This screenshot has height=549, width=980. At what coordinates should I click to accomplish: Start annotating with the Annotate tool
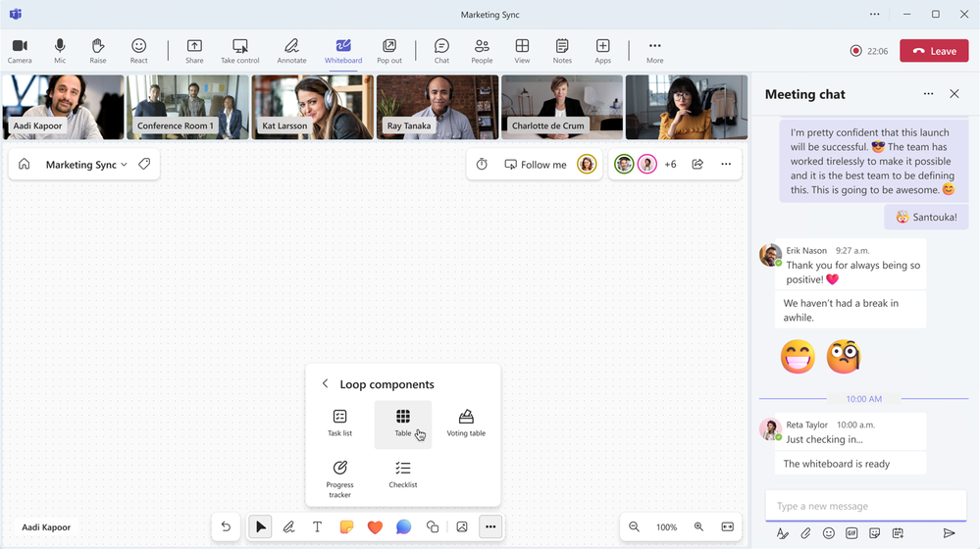coord(292,51)
